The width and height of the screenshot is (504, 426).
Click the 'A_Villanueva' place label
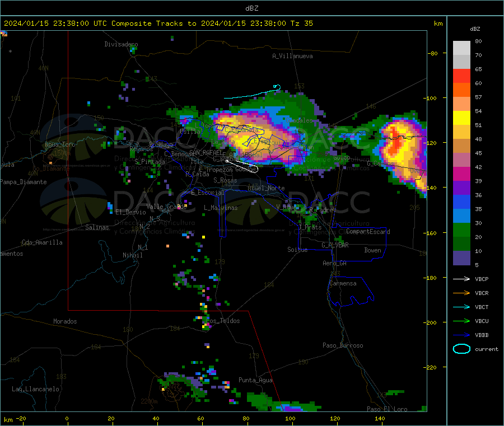292,56
